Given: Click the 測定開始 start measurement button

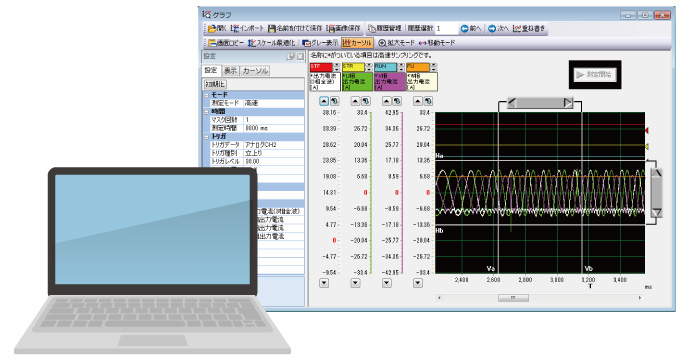Looking at the screenshot, I should coord(595,74).
